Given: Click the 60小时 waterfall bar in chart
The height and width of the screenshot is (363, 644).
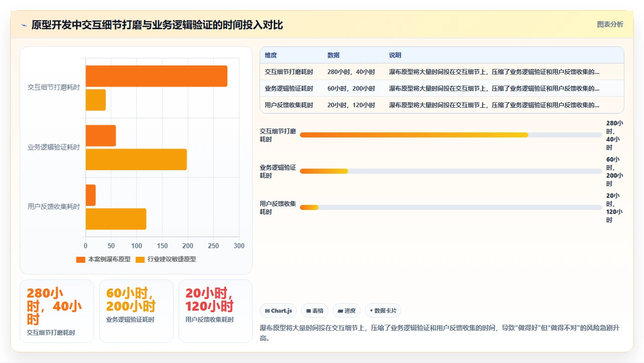Looking at the screenshot, I should pos(101,135).
